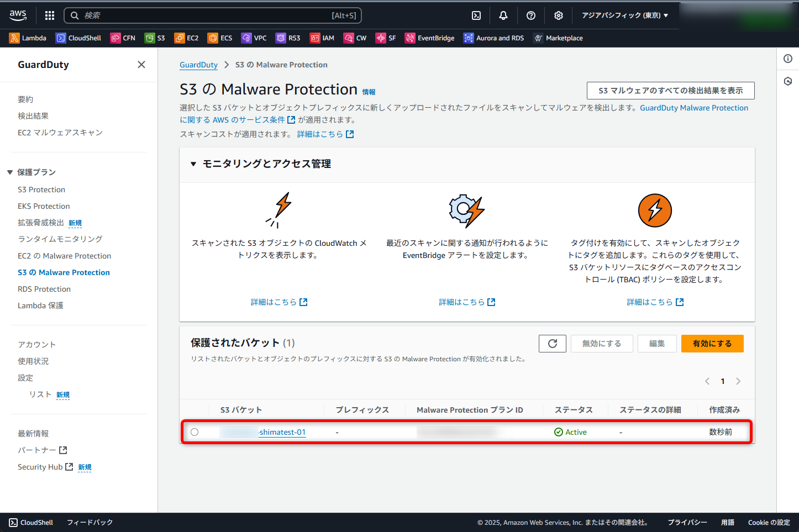Refresh the protected buckets list

(x=553, y=344)
